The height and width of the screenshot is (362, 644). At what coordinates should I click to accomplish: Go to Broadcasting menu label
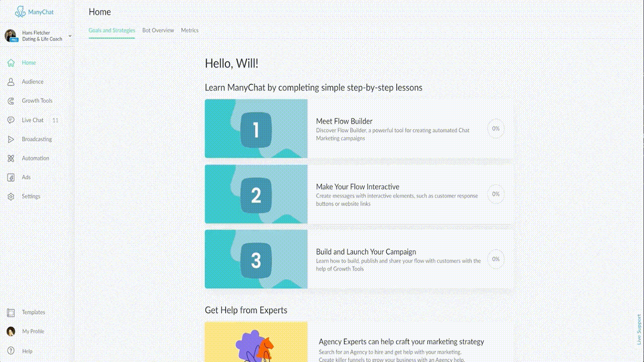[37, 139]
